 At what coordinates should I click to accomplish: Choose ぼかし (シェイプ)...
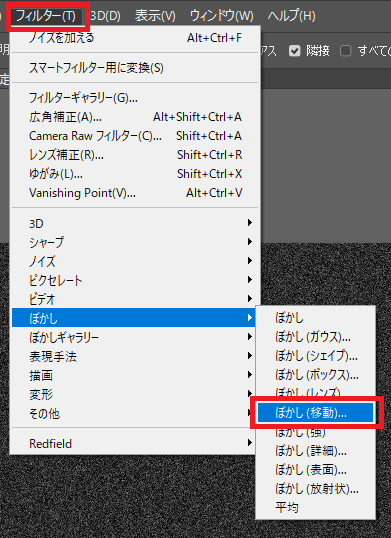pos(316,356)
